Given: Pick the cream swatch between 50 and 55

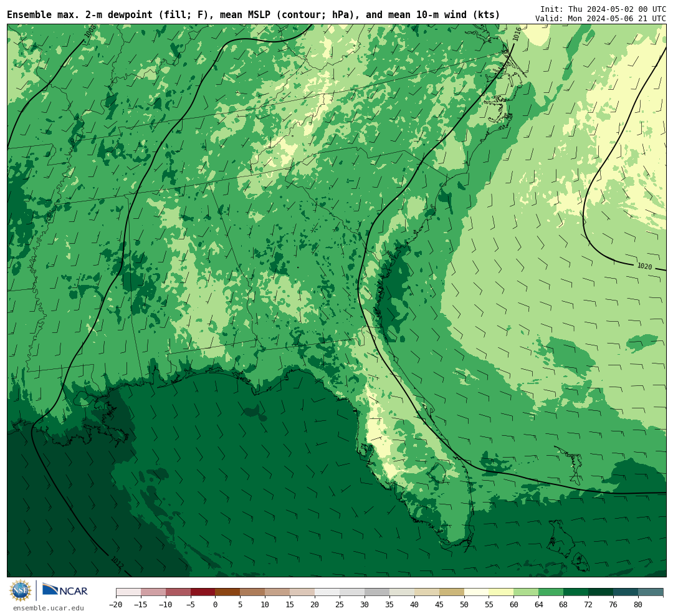Looking at the screenshot, I should pos(477,592).
